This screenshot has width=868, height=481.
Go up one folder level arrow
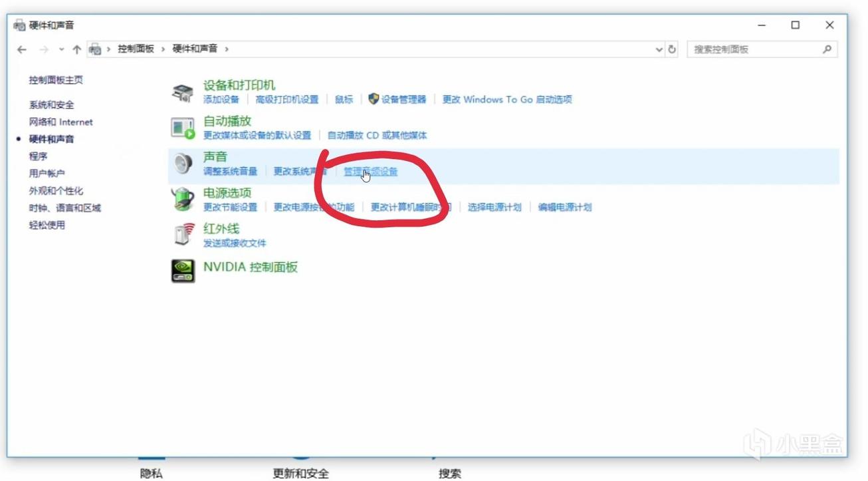[x=76, y=49]
